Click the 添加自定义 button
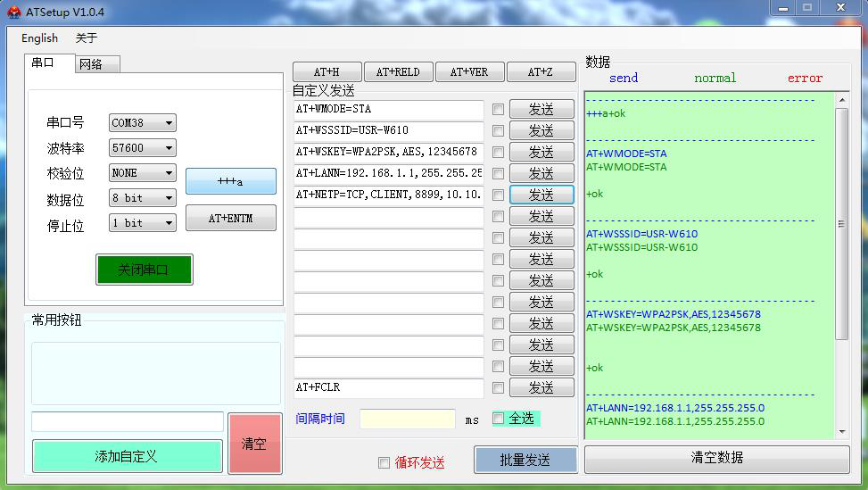The height and width of the screenshot is (490, 868). pos(128,456)
